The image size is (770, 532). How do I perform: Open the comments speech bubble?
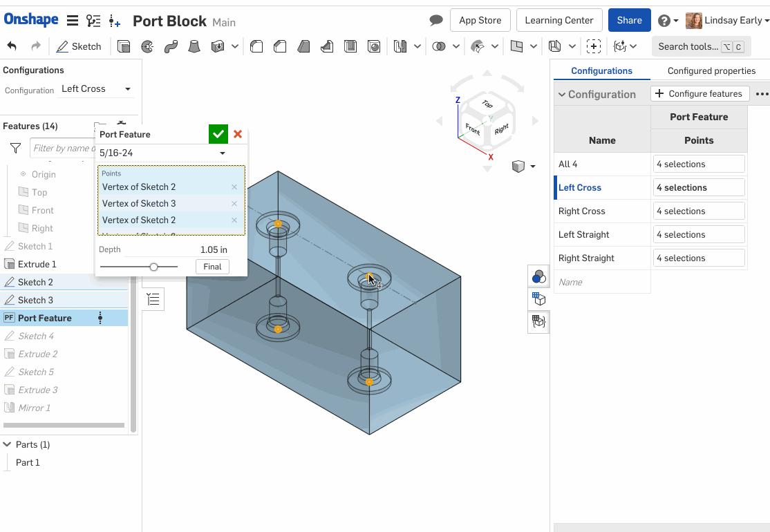[x=436, y=20]
